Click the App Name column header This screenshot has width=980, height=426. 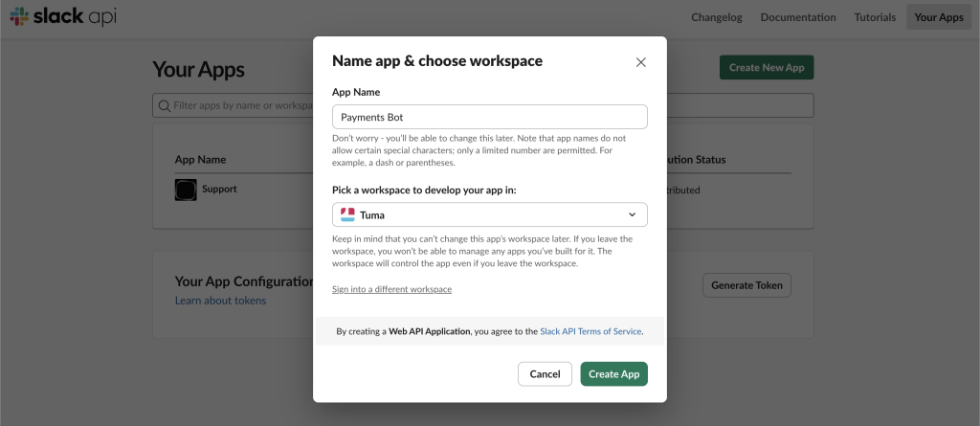pos(201,160)
